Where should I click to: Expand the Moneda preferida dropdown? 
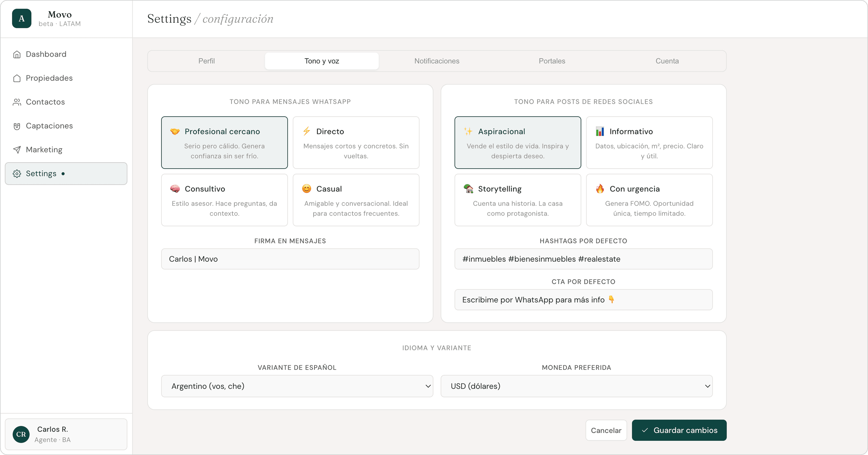(576, 386)
